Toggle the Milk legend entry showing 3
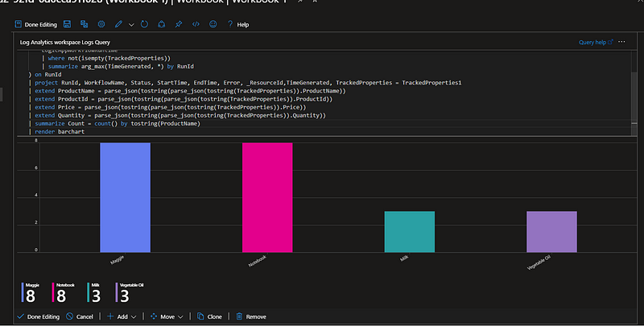Viewport: 644px width, 326px height. [x=94, y=292]
